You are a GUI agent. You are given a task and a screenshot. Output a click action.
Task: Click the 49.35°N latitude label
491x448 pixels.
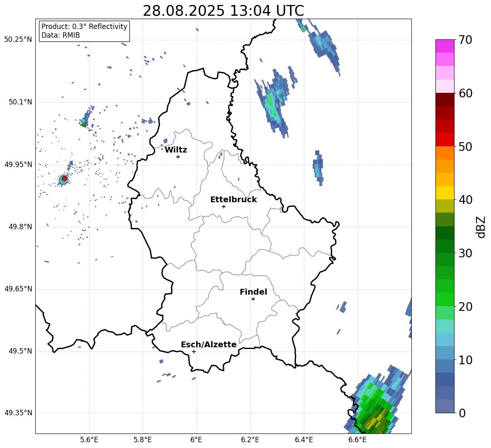coord(18,413)
